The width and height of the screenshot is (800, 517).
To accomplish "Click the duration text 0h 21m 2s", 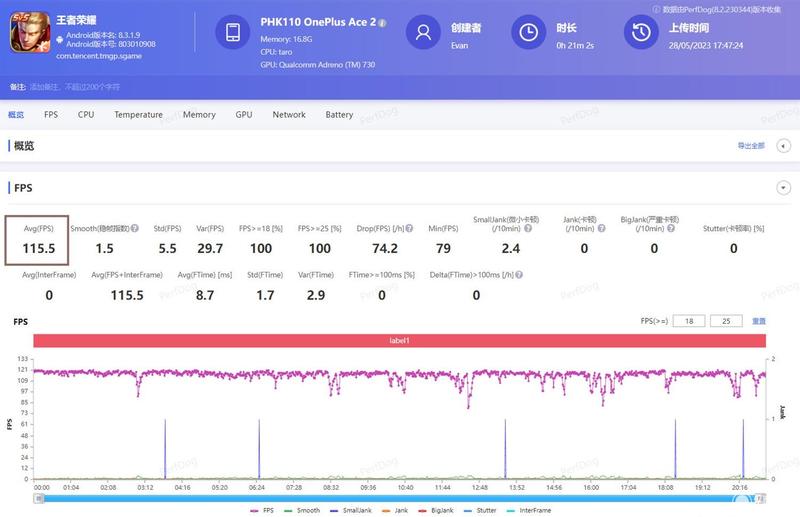I will click(x=575, y=45).
